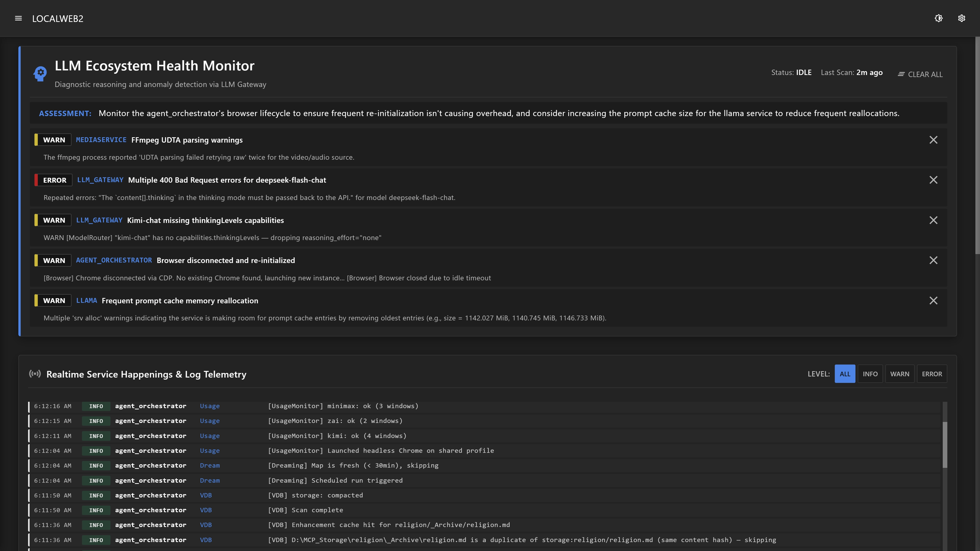Click the 'Status: IDLE' indicator
980x551 pixels.
[x=791, y=72]
